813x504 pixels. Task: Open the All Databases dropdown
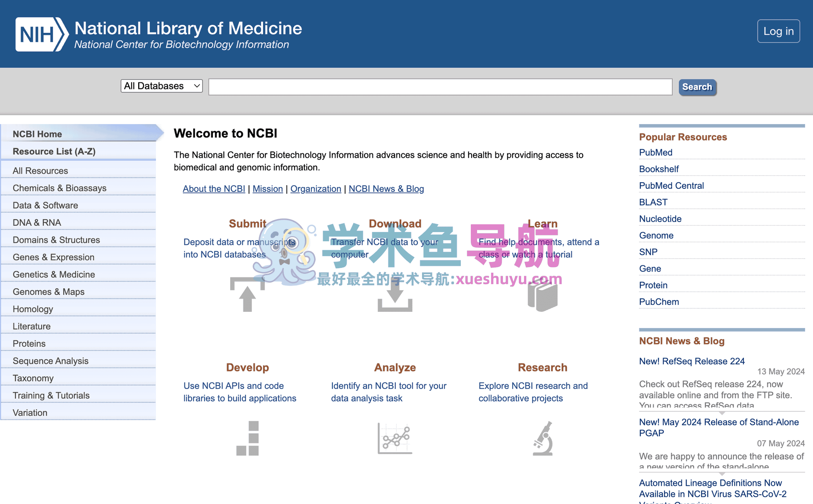coord(161,86)
